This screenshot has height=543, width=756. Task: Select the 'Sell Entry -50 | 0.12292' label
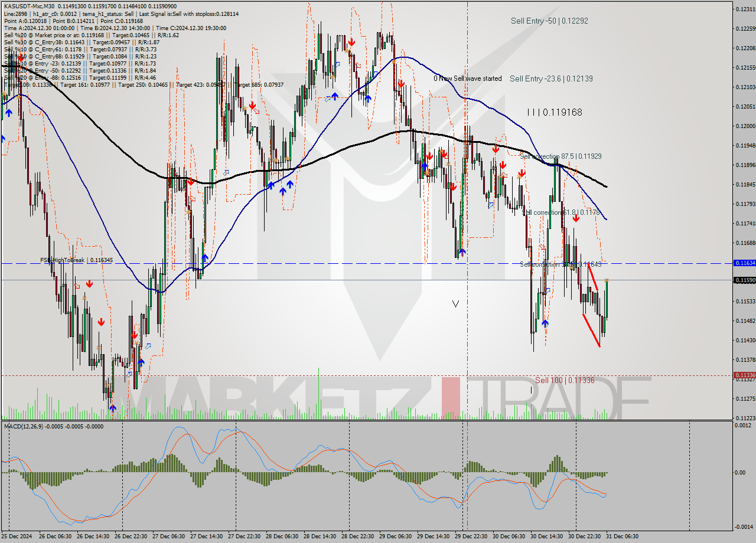(x=549, y=21)
